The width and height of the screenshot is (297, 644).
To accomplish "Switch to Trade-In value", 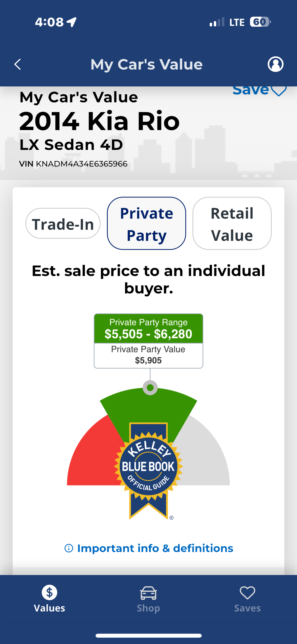I will pyautogui.click(x=63, y=223).
